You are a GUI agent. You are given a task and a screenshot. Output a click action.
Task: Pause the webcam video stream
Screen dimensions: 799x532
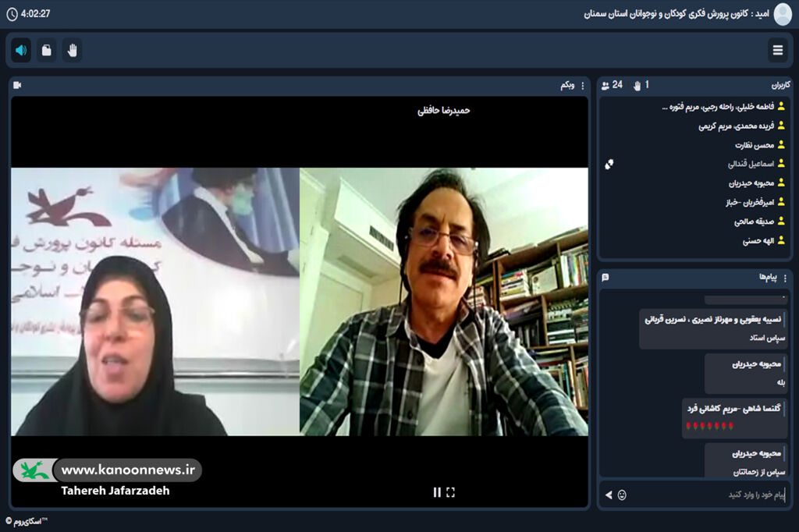click(x=437, y=492)
